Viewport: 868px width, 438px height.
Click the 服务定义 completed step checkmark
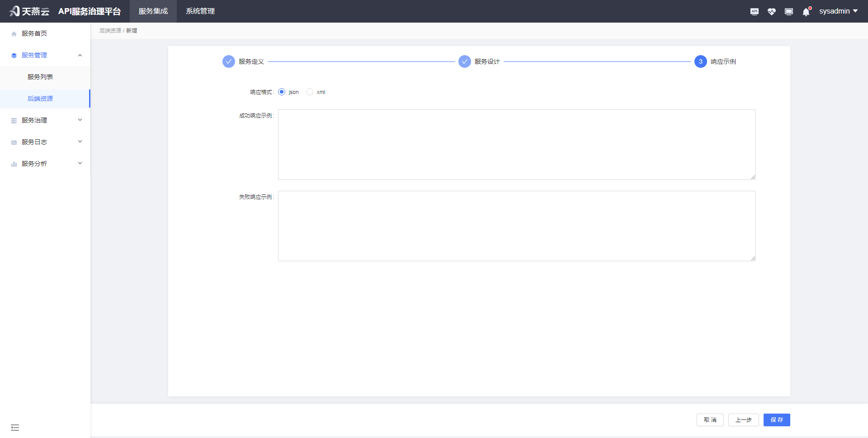pos(229,61)
